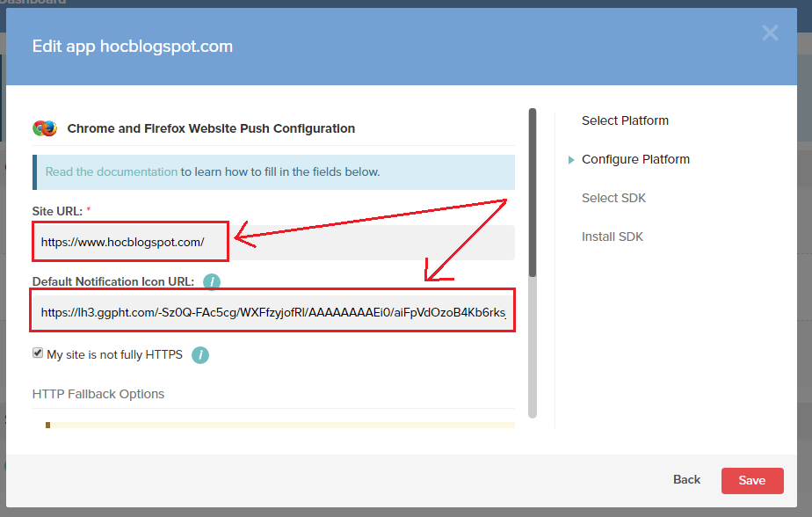Click the Chrome and Firefox Website Push Configuration heading
The height and width of the screenshot is (517, 812).
coord(211,128)
